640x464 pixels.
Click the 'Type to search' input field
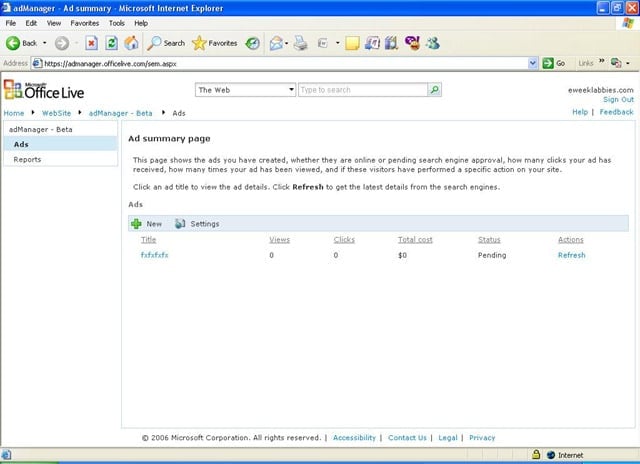363,90
